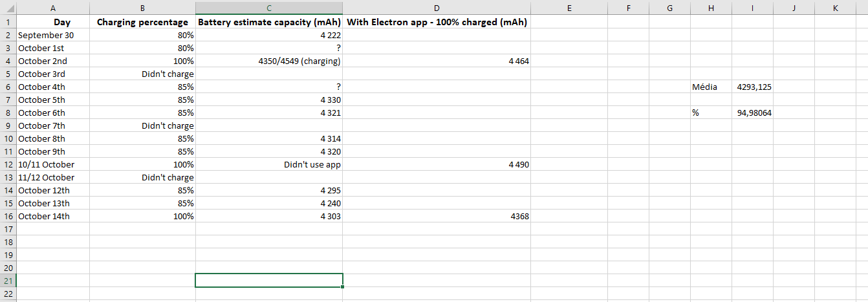Click the 'Didn't use app' cell
This screenshot has width=868, height=302.
pos(269,164)
